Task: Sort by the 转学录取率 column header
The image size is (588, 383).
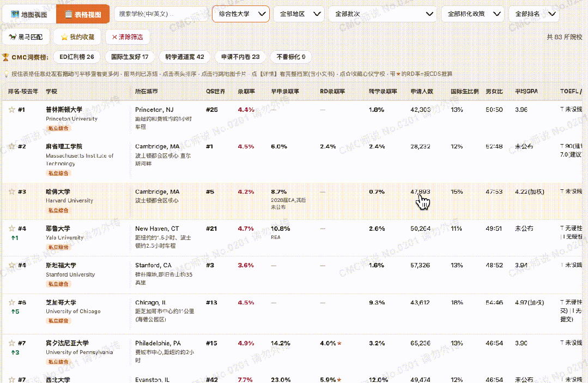Action: (383, 91)
